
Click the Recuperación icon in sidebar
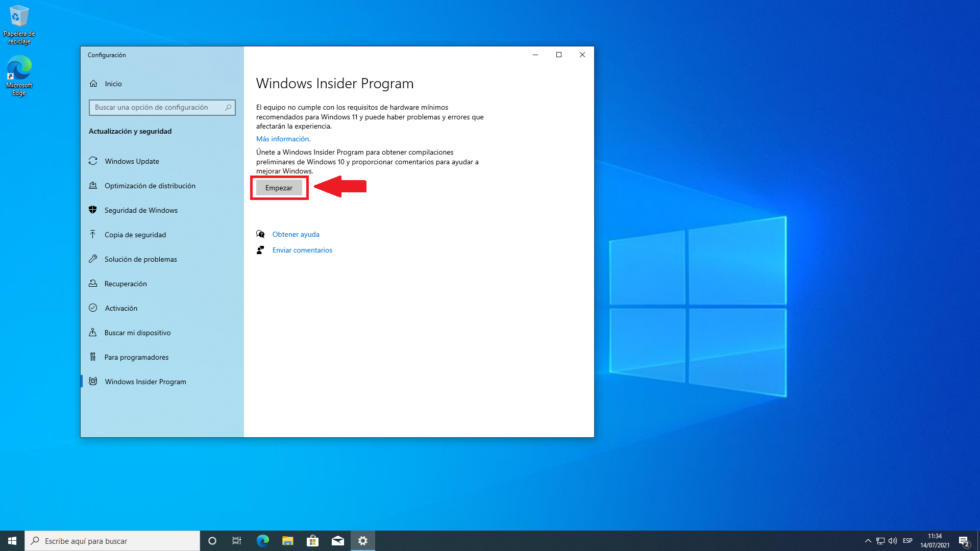93,283
